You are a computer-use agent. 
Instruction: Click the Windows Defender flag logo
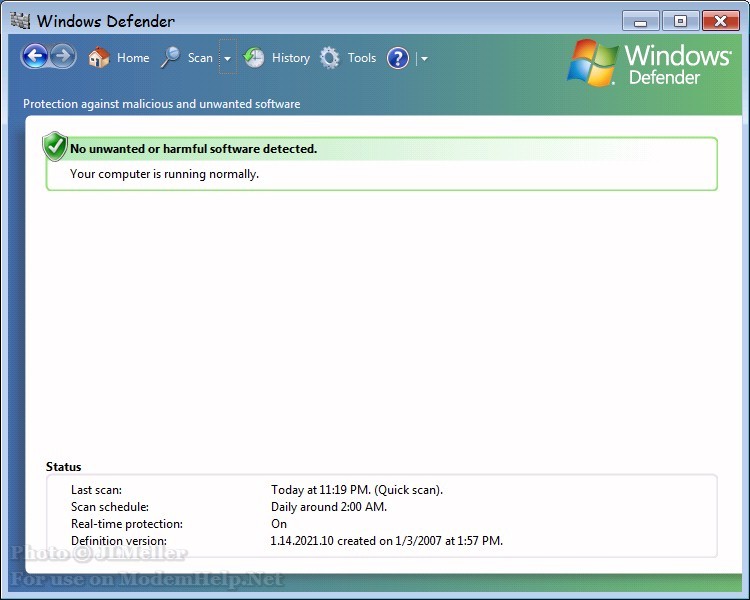point(592,63)
